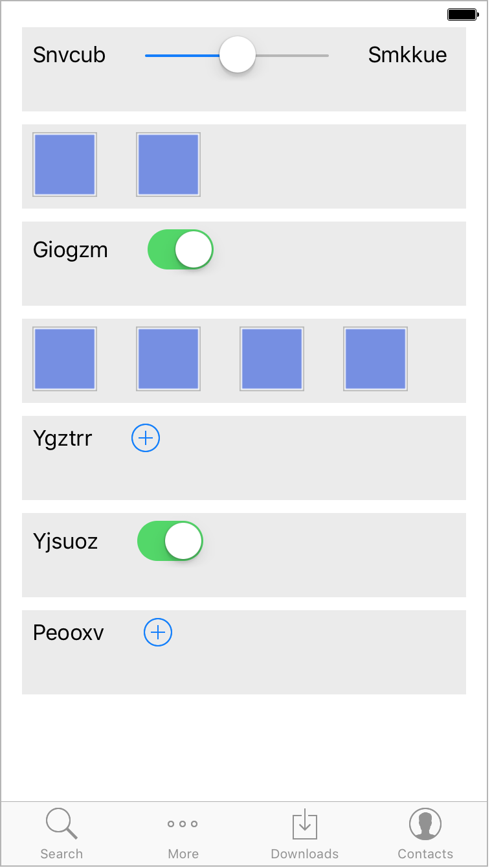
Task: Tap the Smkkue label
Action: click(x=408, y=55)
